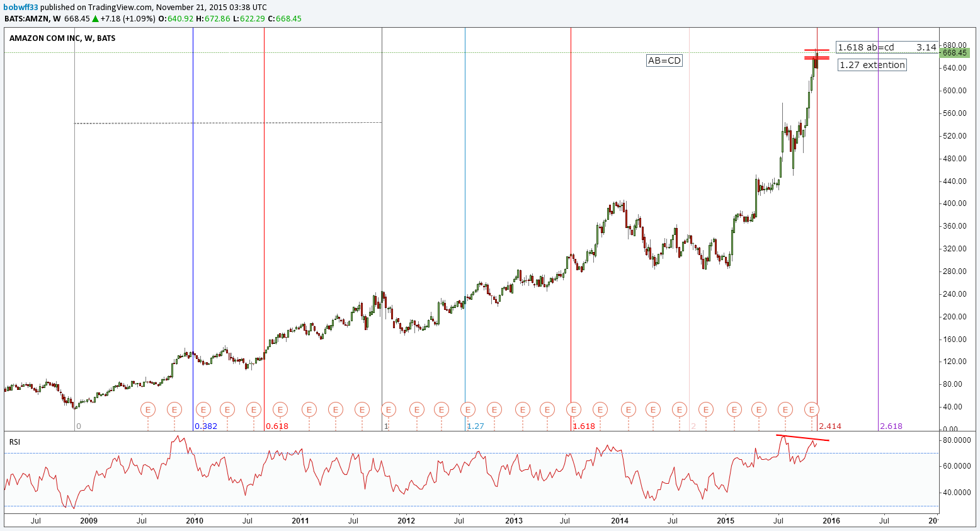Click the blue 0.382 time zone label

pyautogui.click(x=206, y=426)
